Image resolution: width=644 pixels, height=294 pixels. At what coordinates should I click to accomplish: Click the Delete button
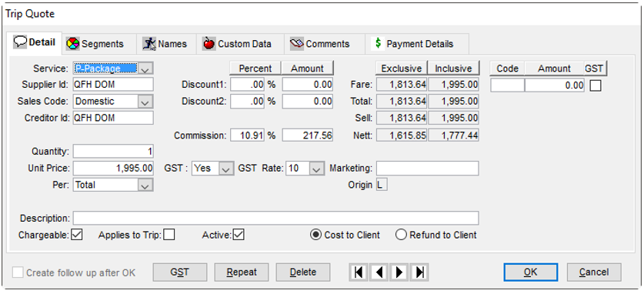[x=303, y=272]
